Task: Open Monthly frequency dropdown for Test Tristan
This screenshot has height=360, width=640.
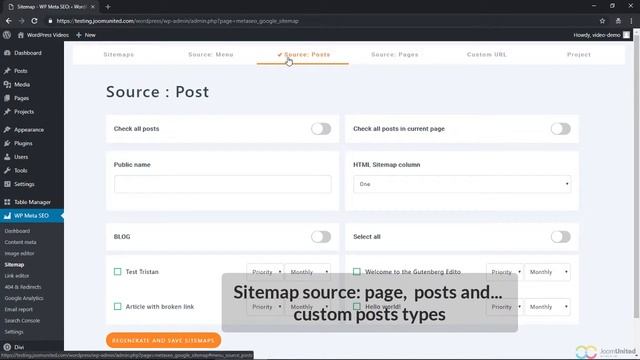Action: [x=307, y=272]
